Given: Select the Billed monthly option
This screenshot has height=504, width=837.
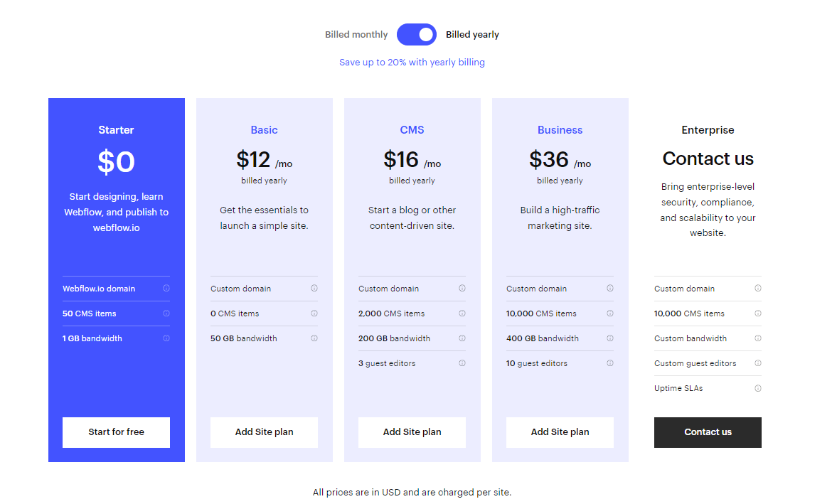Looking at the screenshot, I should [356, 34].
